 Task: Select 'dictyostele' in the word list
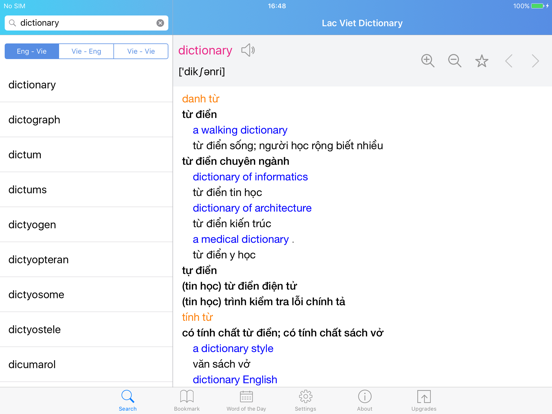click(86, 330)
